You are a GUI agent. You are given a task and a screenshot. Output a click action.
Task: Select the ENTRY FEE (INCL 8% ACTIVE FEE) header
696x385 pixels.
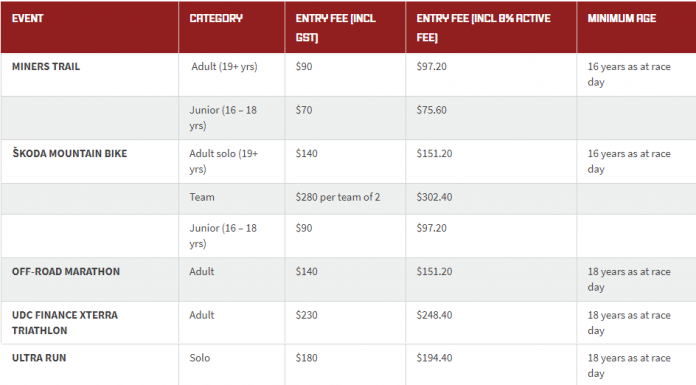click(x=483, y=28)
